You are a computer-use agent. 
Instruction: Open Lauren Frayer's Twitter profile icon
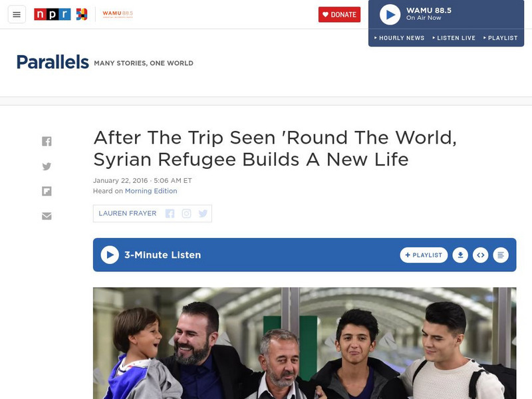(203, 213)
